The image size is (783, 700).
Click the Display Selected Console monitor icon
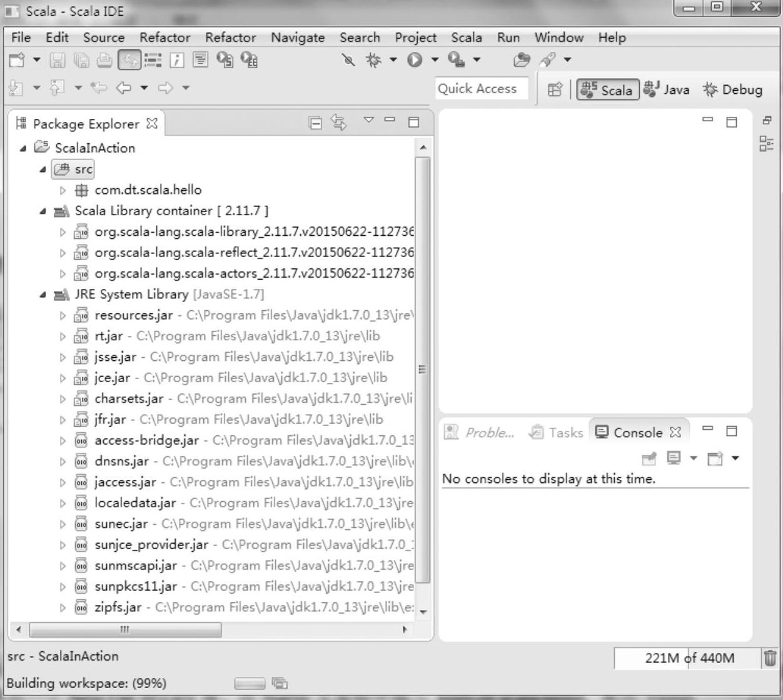674,459
